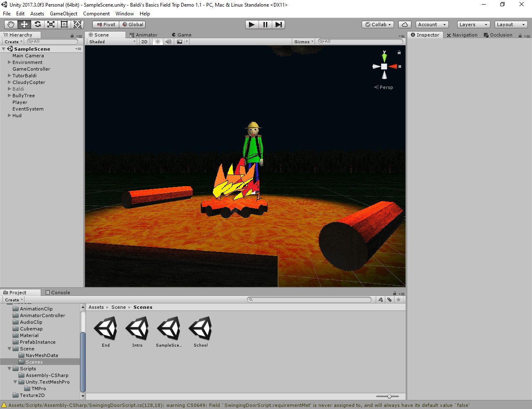This screenshot has height=409, width=532.
Task: Adjust the Project view icon size slider
Action: (x=389, y=396)
